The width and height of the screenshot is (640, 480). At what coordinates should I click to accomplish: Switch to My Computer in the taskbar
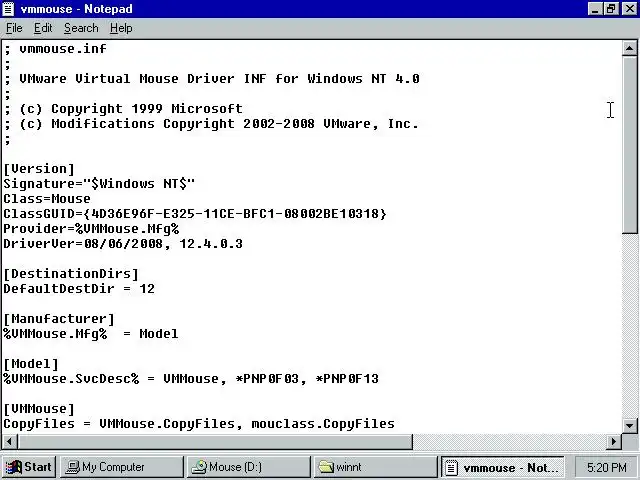(122, 467)
